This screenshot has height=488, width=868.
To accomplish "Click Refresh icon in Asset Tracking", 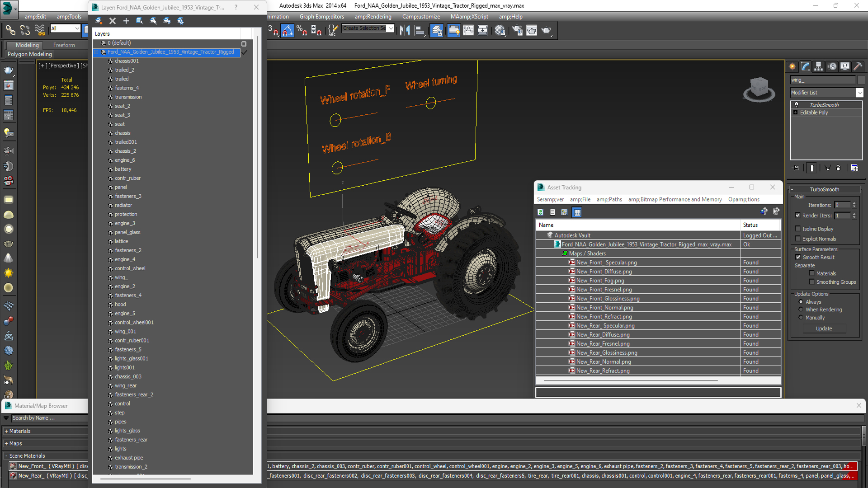I will tap(540, 212).
